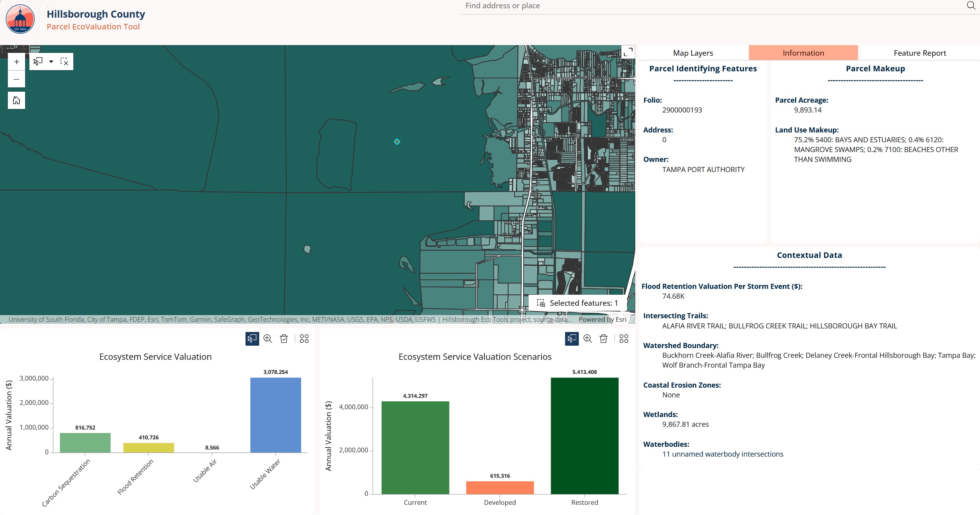The image size is (980, 515).
Task: Click the intersecting trails list text
Action: 779,326
